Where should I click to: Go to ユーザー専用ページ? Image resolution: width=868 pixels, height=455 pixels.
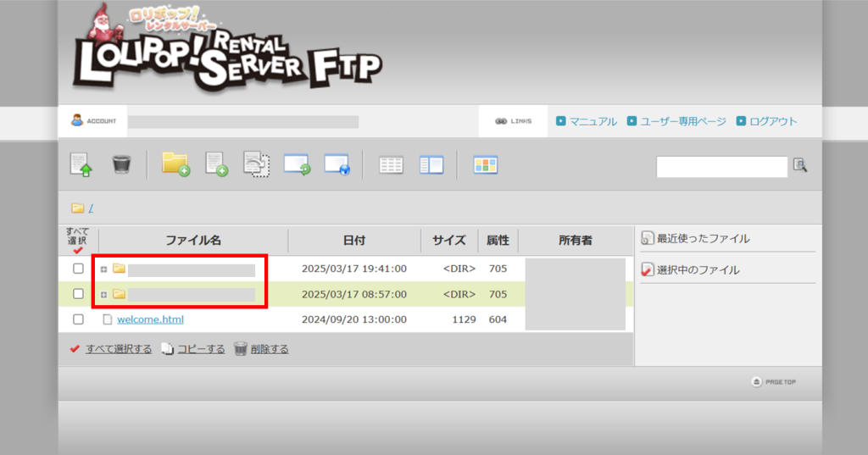pos(682,121)
